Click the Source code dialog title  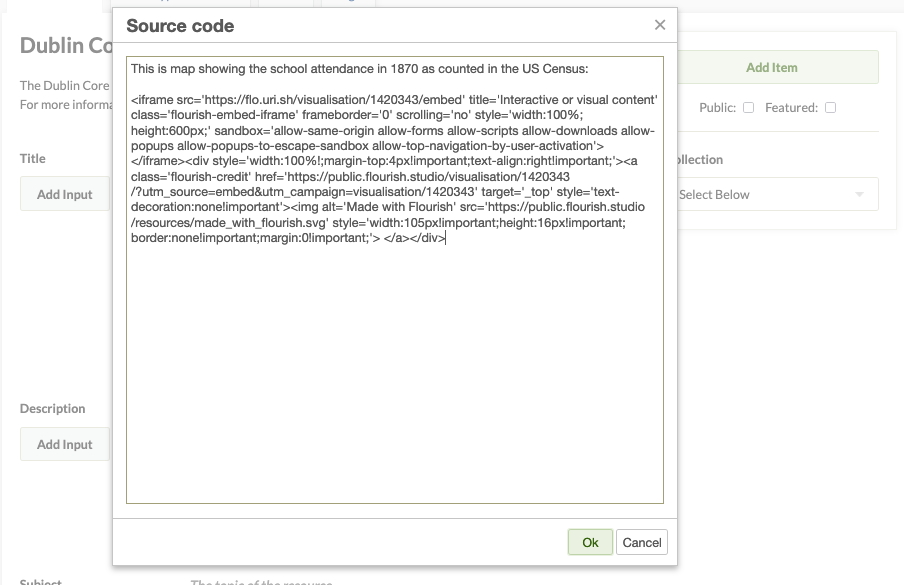[180, 26]
